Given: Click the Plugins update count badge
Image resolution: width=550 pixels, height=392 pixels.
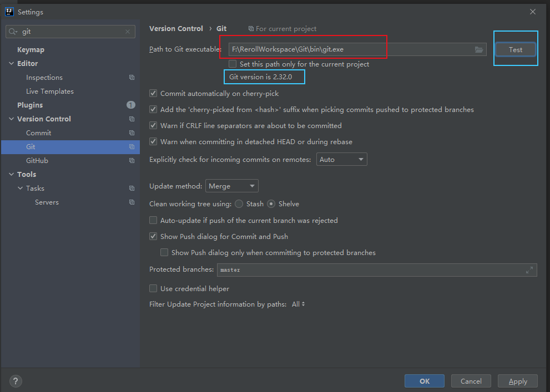Looking at the screenshot, I should pyautogui.click(x=131, y=105).
